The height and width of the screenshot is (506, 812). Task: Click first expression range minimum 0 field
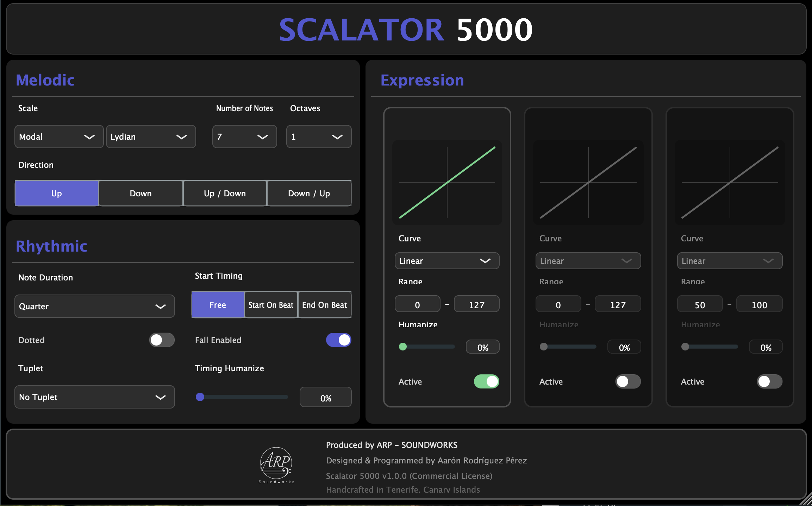click(418, 304)
